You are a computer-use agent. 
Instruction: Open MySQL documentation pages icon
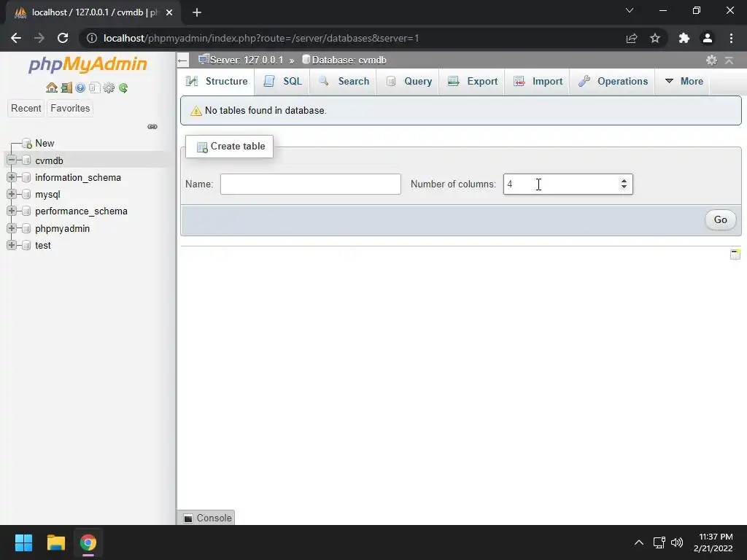pyautogui.click(x=94, y=87)
